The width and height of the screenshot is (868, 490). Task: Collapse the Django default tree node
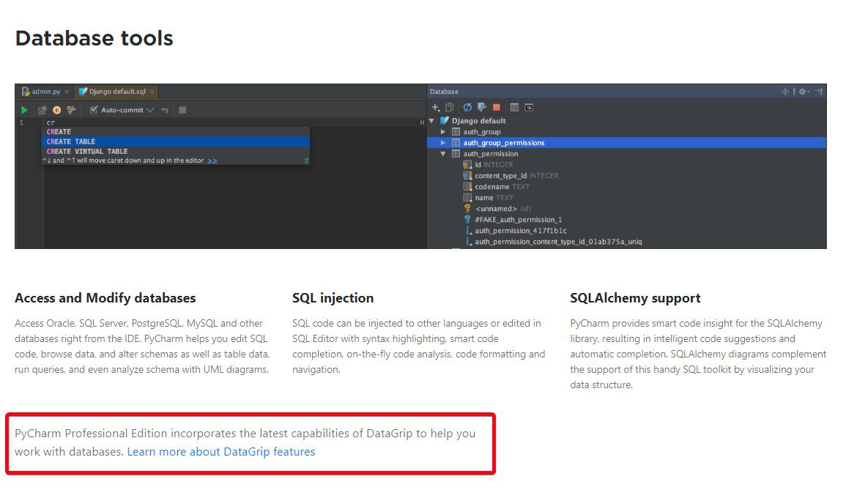(x=431, y=121)
